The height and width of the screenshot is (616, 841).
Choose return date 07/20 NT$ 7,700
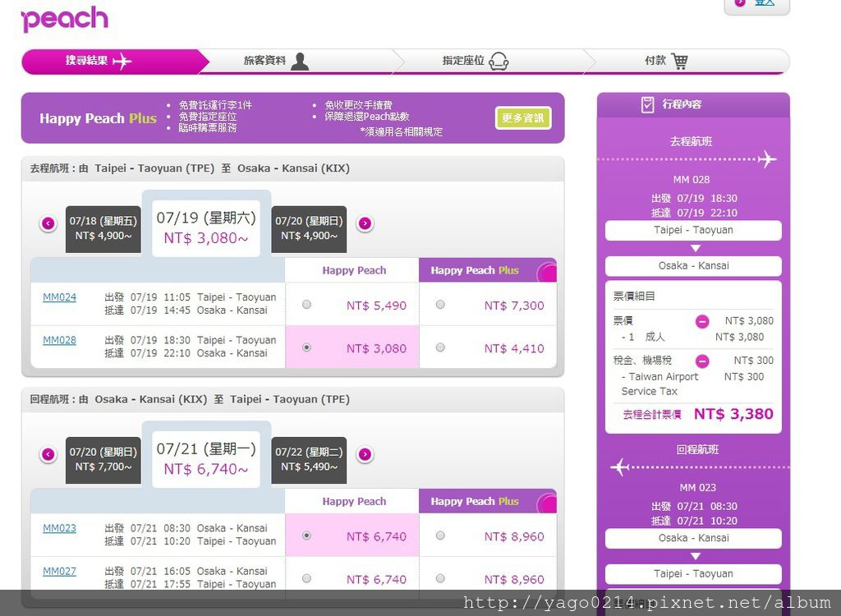[103, 461]
